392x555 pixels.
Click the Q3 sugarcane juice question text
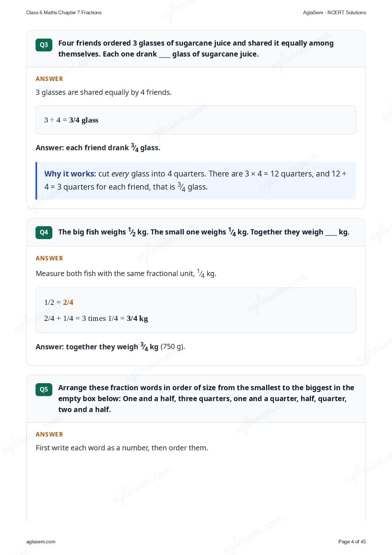(196, 48)
